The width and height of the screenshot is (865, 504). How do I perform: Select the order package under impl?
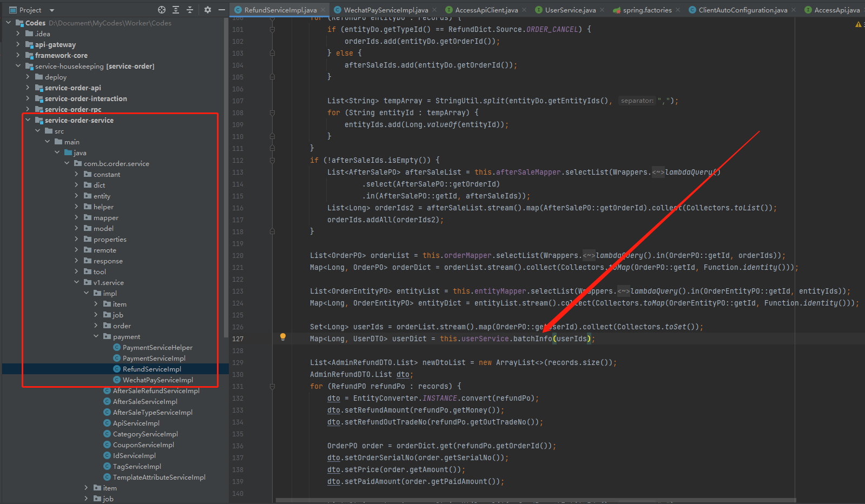click(x=122, y=326)
